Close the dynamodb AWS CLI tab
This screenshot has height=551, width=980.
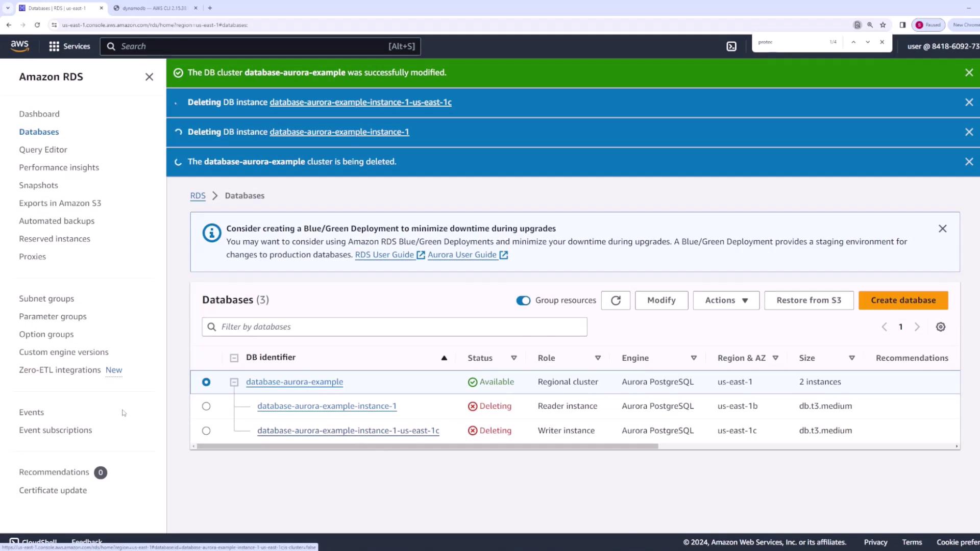tap(195, 8)
